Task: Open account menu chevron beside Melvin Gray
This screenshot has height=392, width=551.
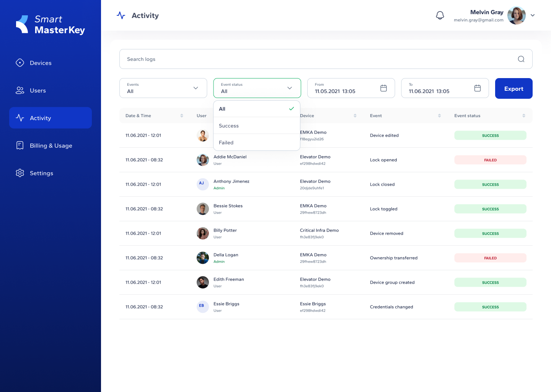Action: pyautogui.click(x=533, y=15)
